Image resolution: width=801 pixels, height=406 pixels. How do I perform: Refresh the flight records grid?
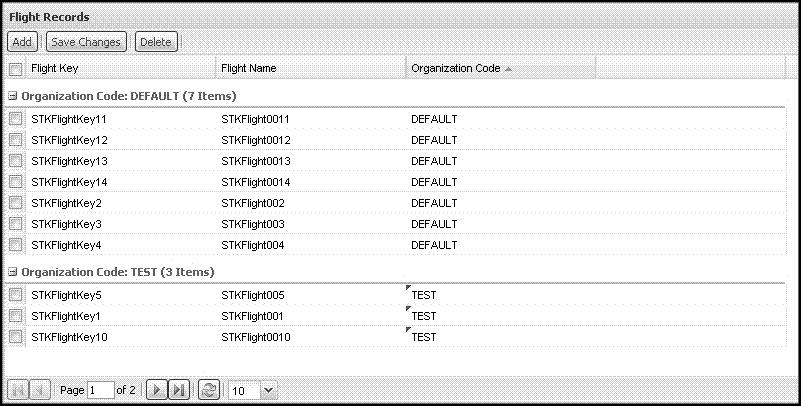pyautogui.click(x=208, y=391)
